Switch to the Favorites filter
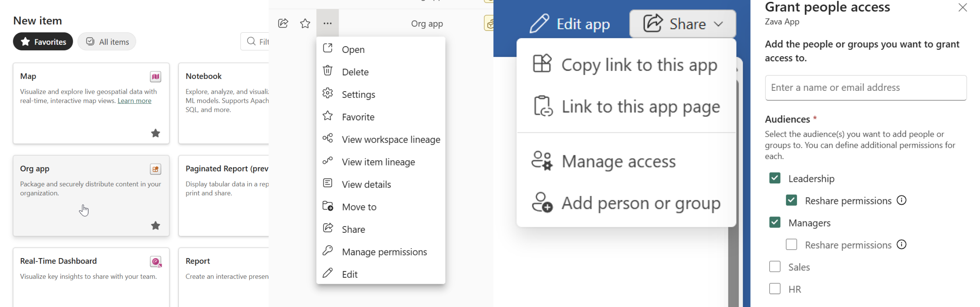 tap(43, 42)
